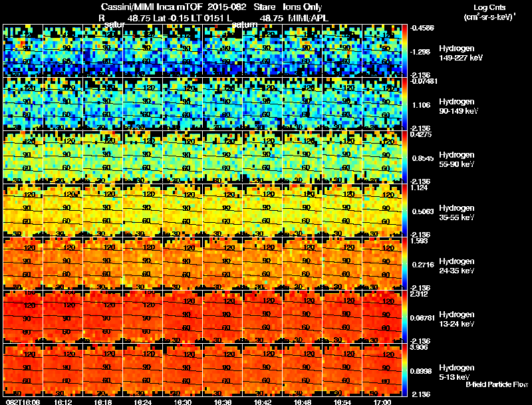Open the 90-149 keV panel at 16:18

(x=103, y=104)
